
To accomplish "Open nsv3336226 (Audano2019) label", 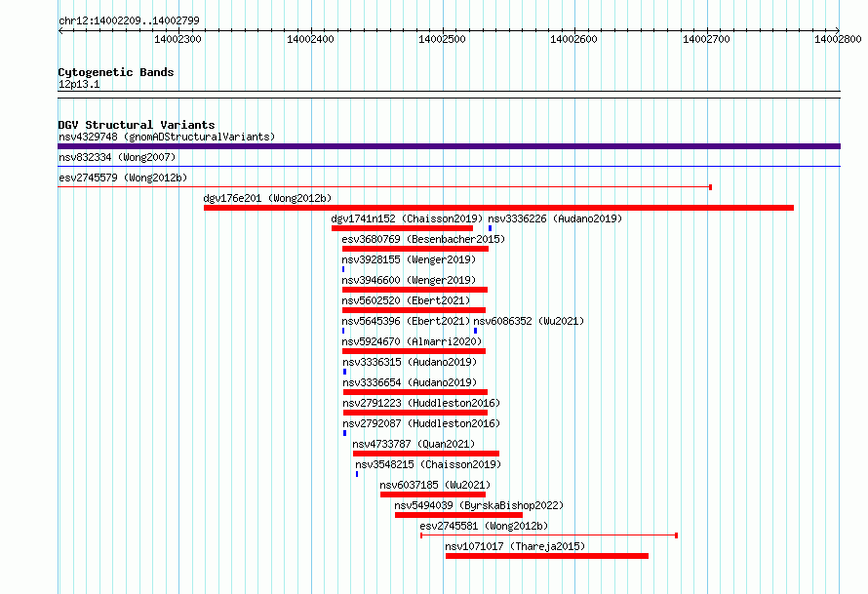I will 555,218.
